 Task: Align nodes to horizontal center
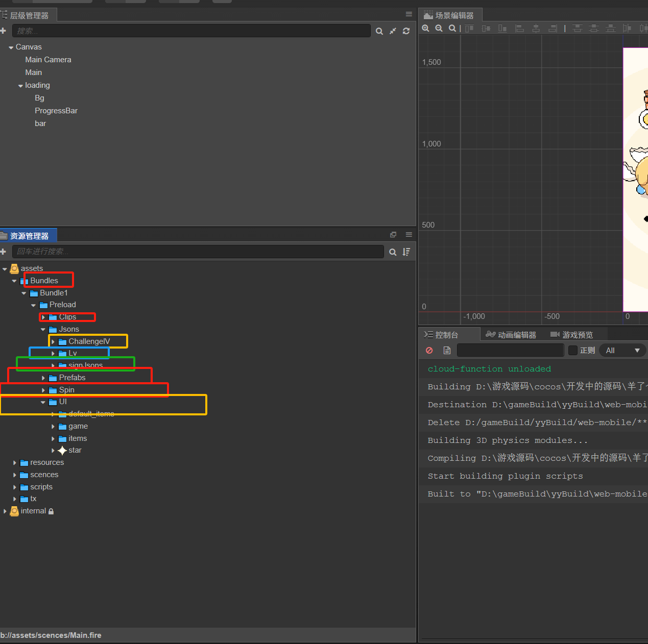[536, 29]
